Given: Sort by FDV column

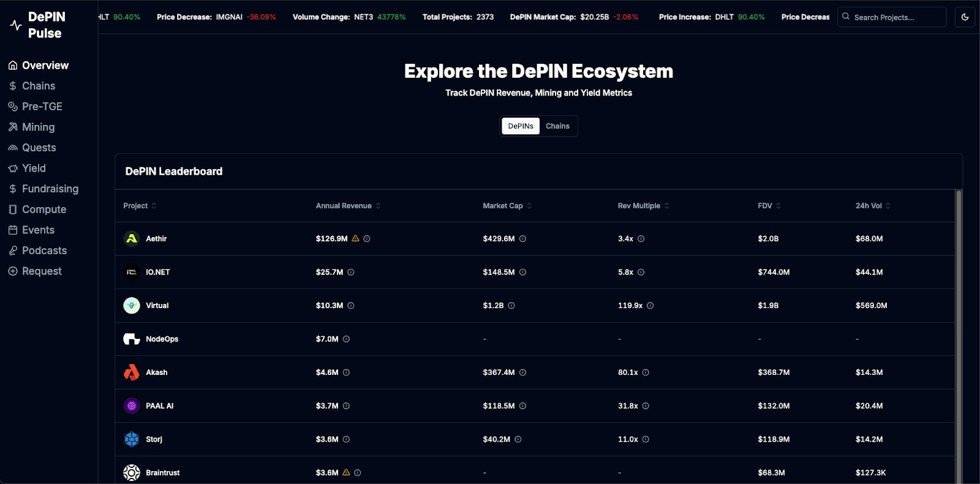Looking at the screenshot, I should 769,206.
